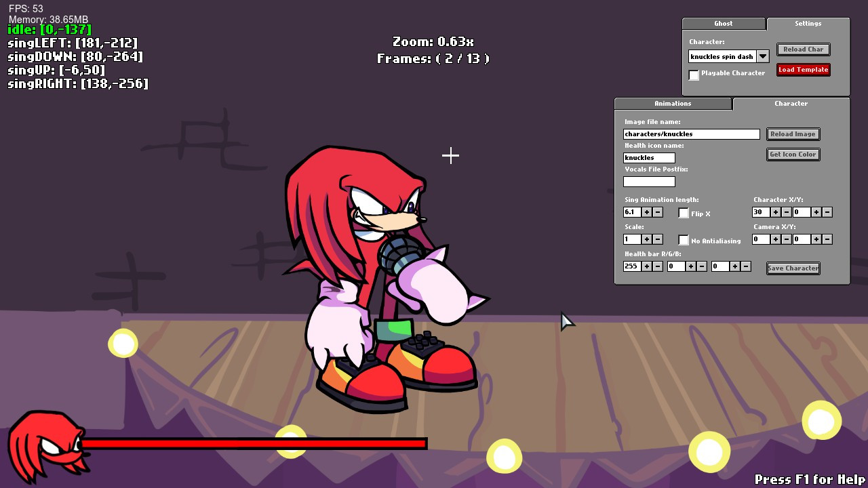Increase Scale using the plus button
The width and height of the screenshot is (868, 488).
click(647, 239)
